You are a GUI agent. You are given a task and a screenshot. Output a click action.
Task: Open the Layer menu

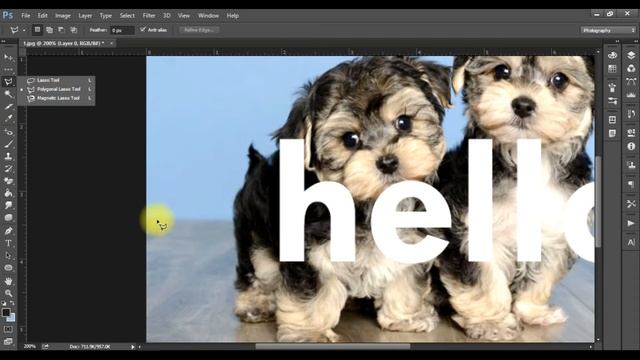[85, 16]
